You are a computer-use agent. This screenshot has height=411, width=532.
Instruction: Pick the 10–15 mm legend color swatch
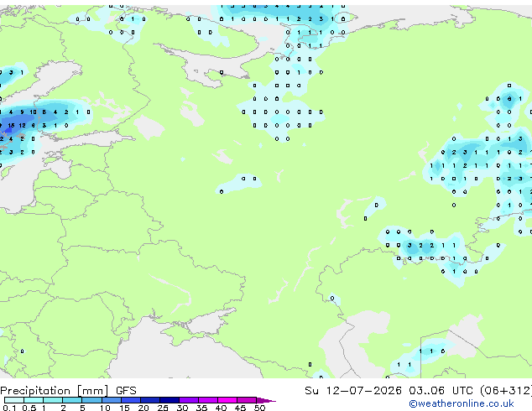[x=111, y=400]
